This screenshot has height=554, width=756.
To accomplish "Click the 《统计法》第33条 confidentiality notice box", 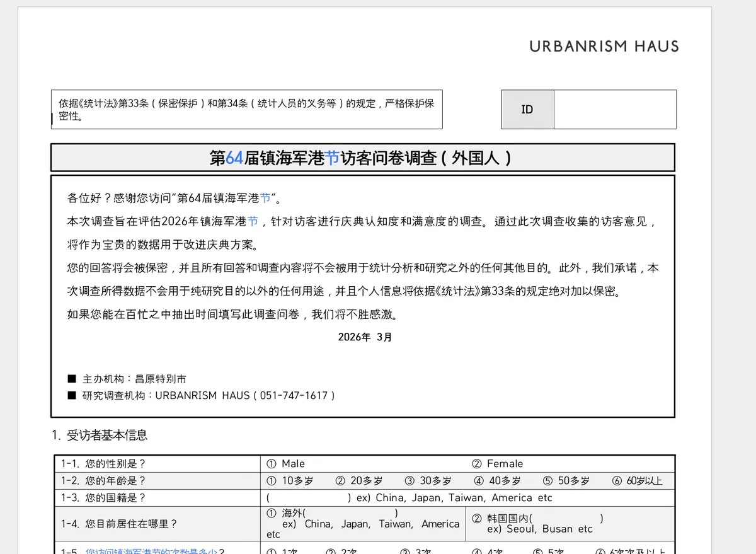I will [247, 109].
